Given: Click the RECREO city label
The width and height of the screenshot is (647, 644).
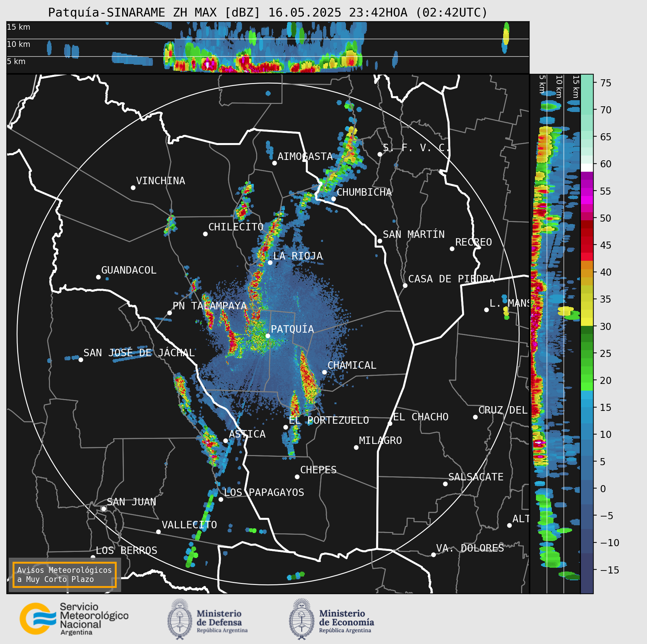Looking at the screenshot, I should pos(473,242).
